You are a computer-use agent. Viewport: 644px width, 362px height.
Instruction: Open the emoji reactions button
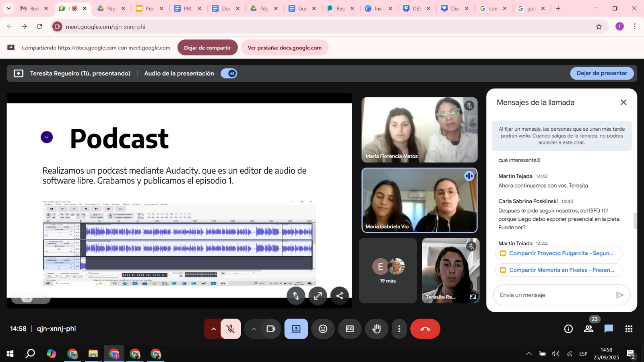pyautogui.click(x=323, y=329)
